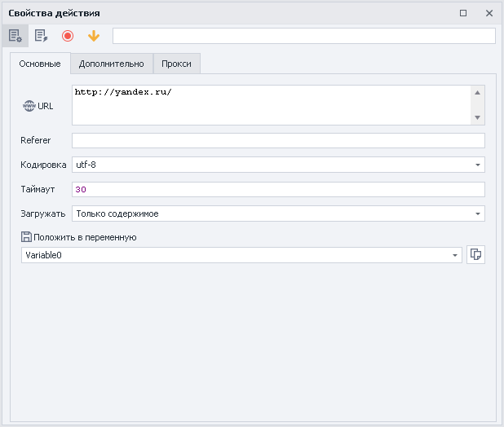Image resolution: width=504 pixels, height=427 pixels.
Task: Expand the Загружать dropdown list
Action: (x=477, y=213)
